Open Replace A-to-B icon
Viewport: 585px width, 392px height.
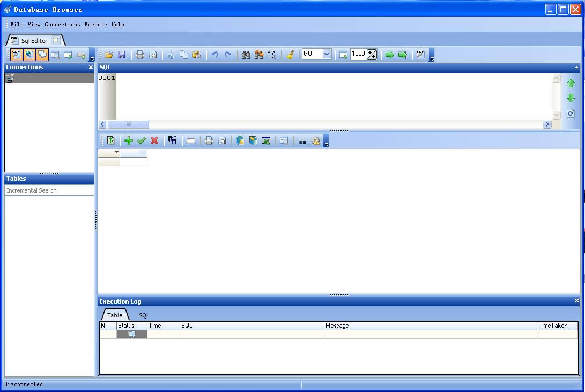click(x=272, y=55)
